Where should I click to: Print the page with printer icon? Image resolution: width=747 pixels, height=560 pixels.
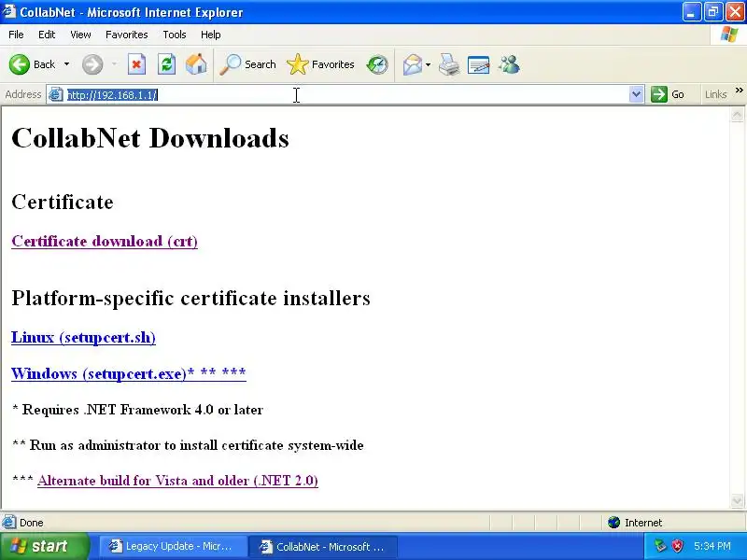coord(449,64)
